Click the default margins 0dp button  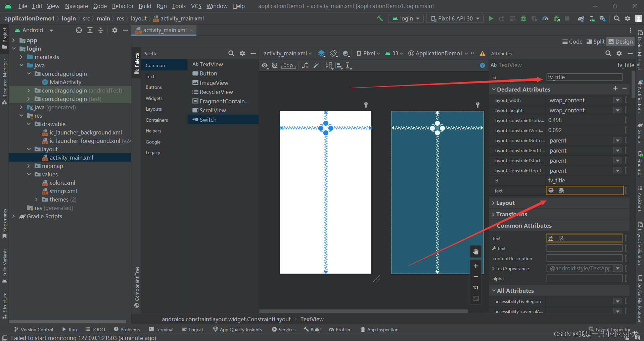point(288,65)
